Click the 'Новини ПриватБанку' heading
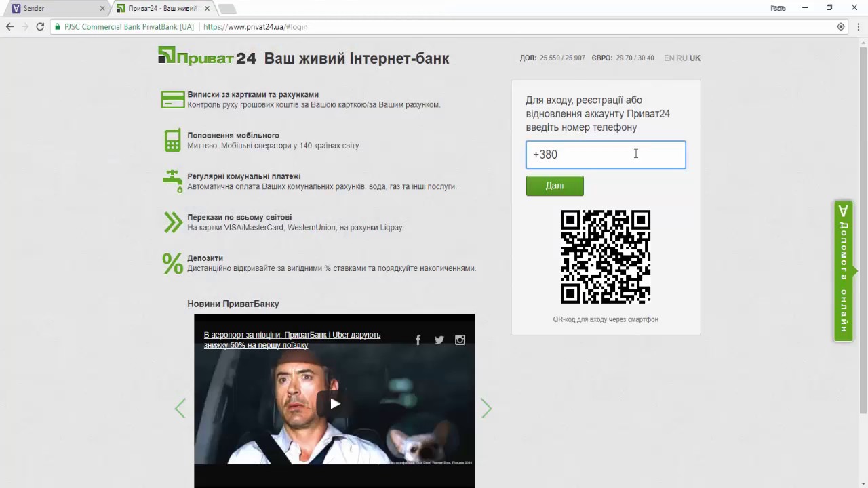The image size is (868, 488). pyautogui.click(x=233, y=304)
